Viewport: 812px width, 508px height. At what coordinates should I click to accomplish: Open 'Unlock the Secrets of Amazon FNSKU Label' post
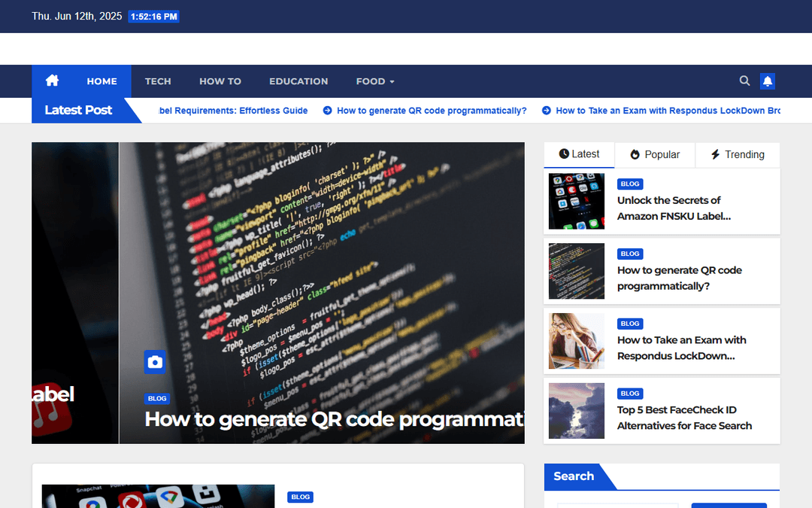[x=674, y=208]
